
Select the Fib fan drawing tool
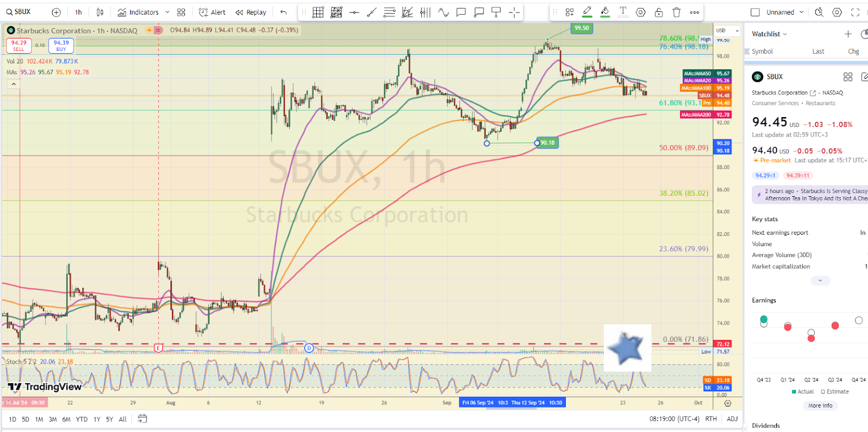tap(407, 12)
